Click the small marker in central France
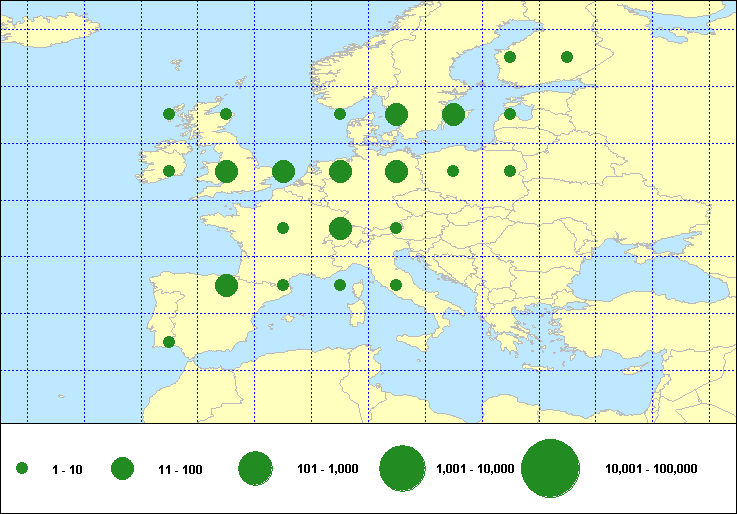The height and width of the screenshot is (514, 737). pos(283,228)
